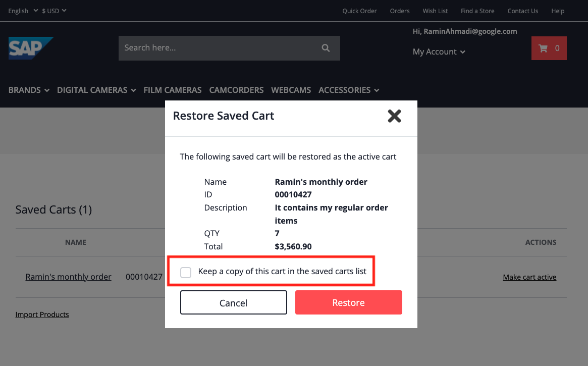
Task: Click the Make cart active link
Action: click(529, 277)
